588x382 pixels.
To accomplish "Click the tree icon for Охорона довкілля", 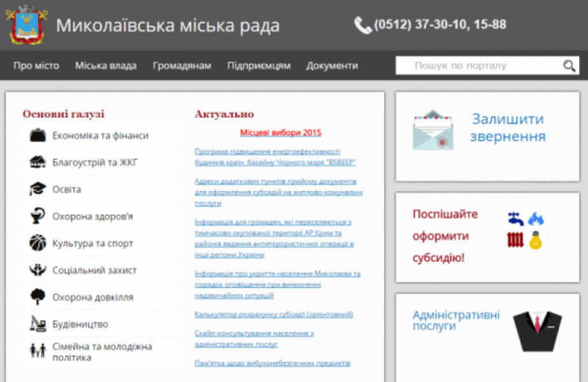I will pos(38,297).
